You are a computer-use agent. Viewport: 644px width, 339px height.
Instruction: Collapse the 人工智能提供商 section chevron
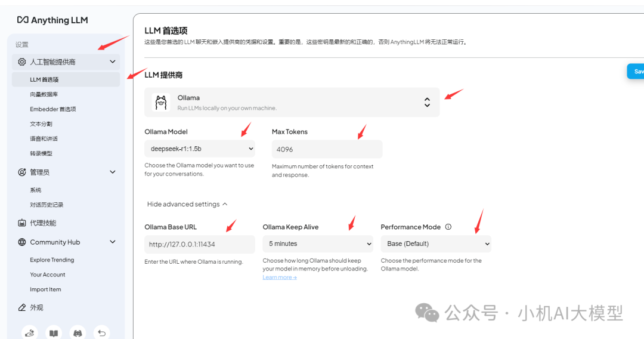(x=113, y=61)
